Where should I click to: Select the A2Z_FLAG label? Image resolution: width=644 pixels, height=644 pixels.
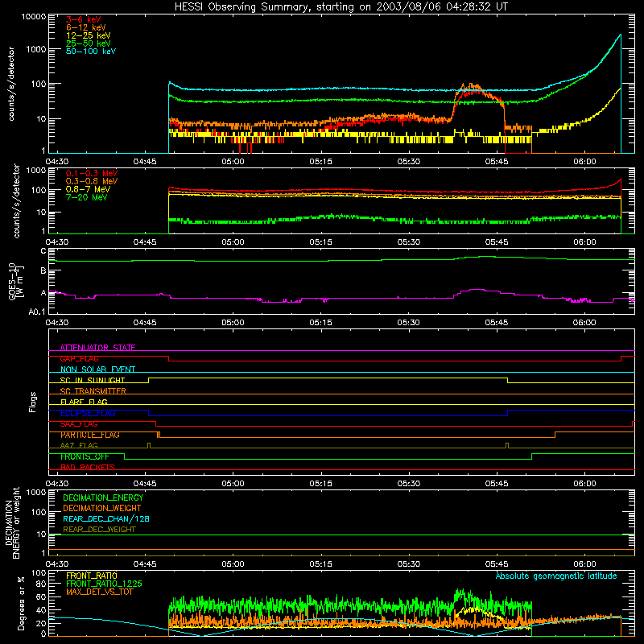79,445
